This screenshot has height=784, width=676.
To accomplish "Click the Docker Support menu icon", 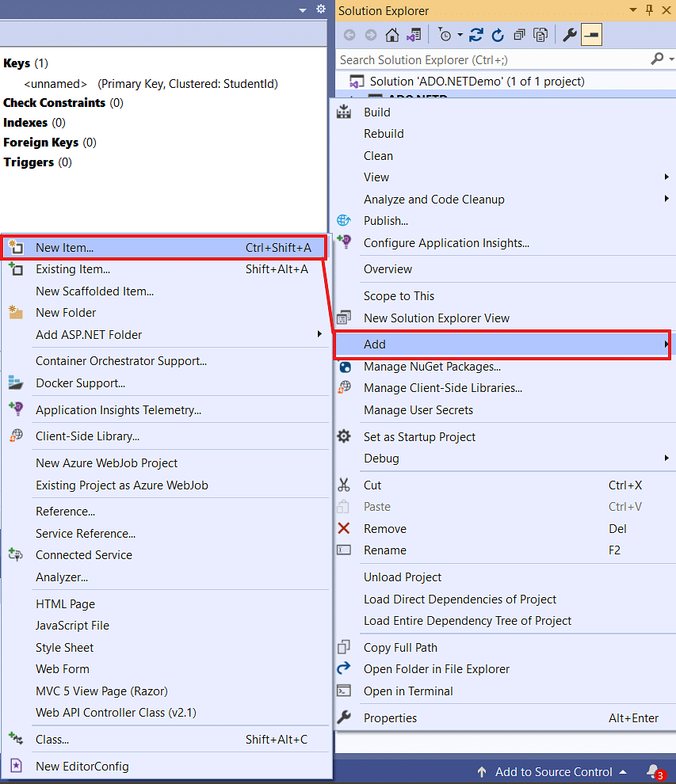I will pos(16,383).
